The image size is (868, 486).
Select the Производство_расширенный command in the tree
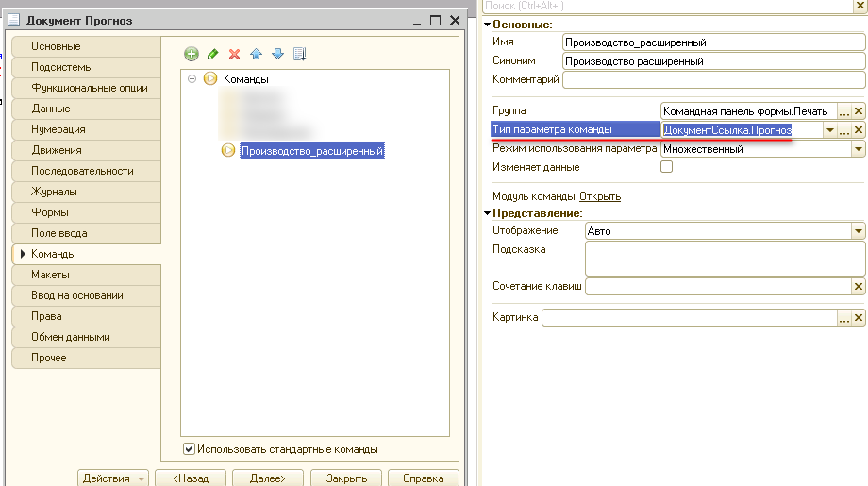(311, 151)
